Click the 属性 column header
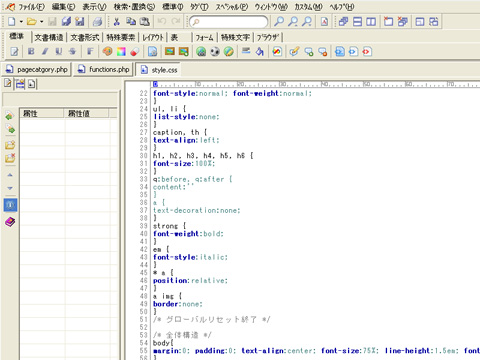480x360 pixels. pyautogui.click(x=42, y=114)
